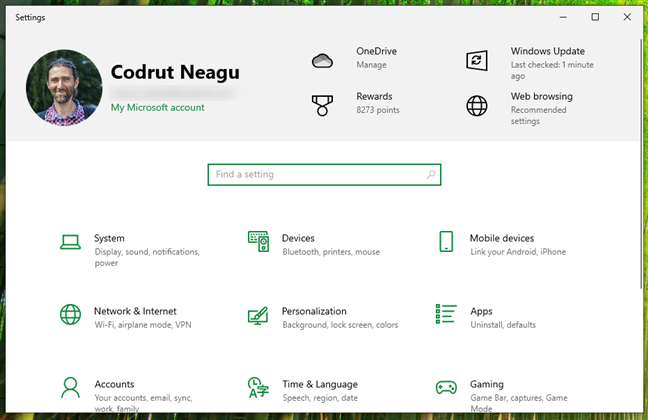Click the Devices keyboard and speaker icon
The image size is (648, 420).
point(258,241)
